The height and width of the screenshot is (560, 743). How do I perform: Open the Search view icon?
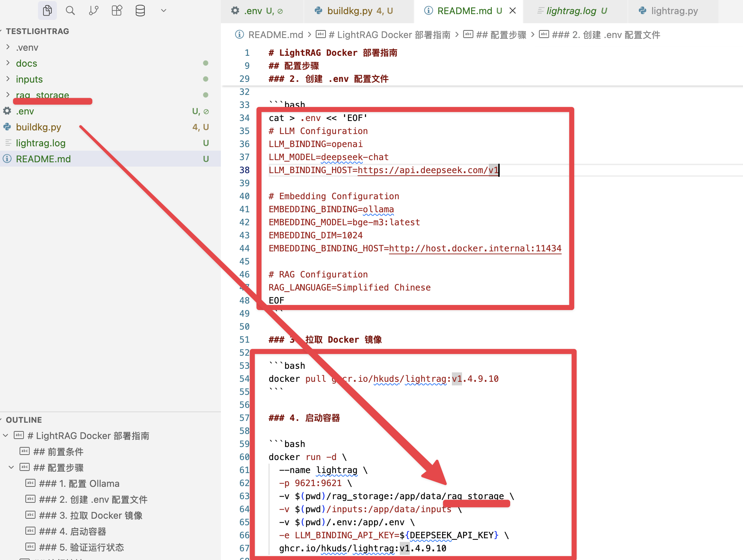click(x=70, y=11)
